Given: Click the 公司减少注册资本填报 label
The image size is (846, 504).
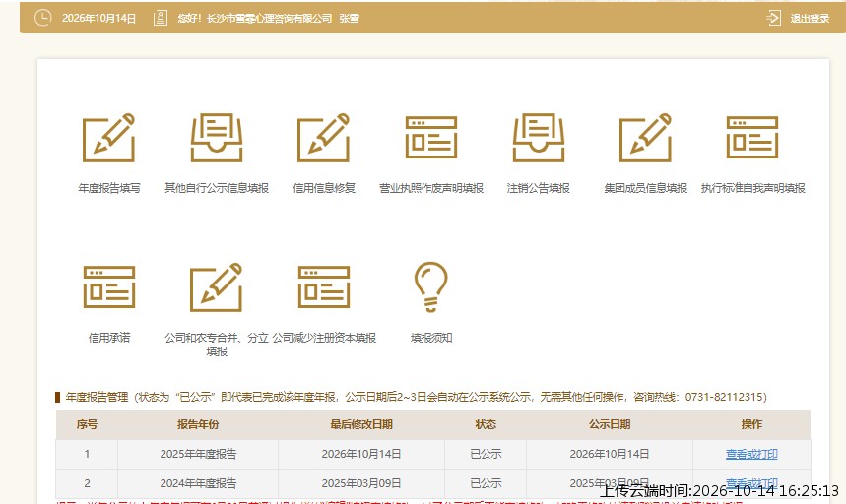Looking at the screenshot, I should (x=324, y=338).
